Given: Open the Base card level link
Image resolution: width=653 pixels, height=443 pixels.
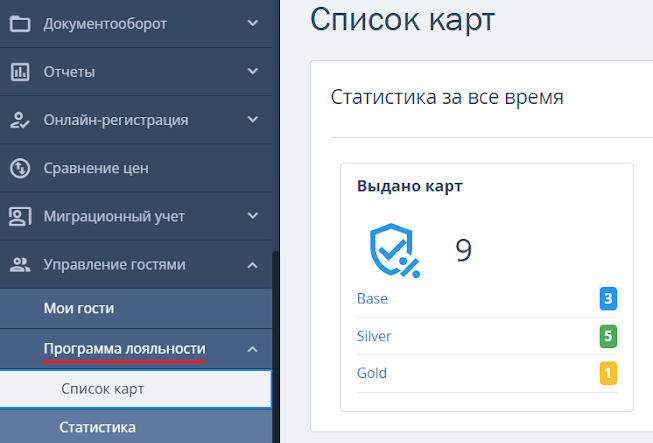Looking at the screenshot, I should tap(372, 298).
